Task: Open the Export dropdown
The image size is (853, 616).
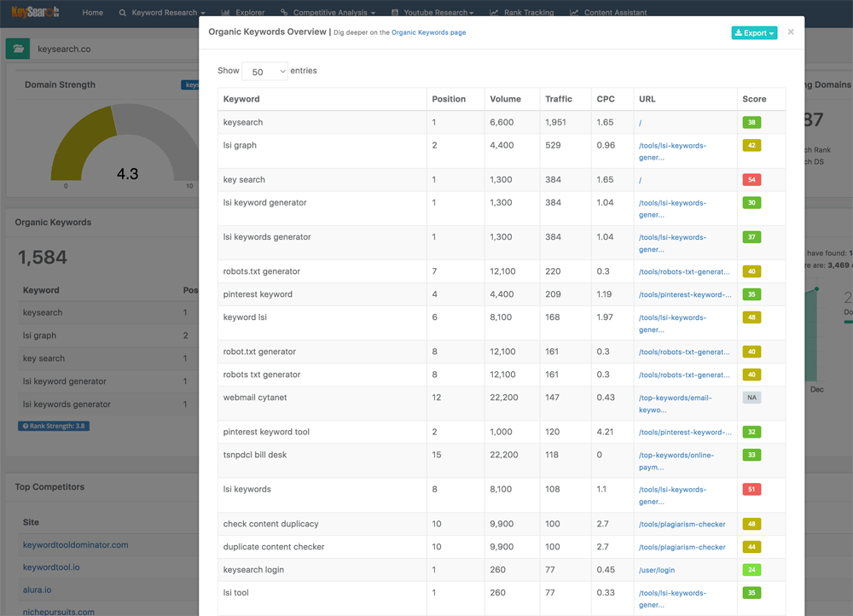Action: click(754, 32)
